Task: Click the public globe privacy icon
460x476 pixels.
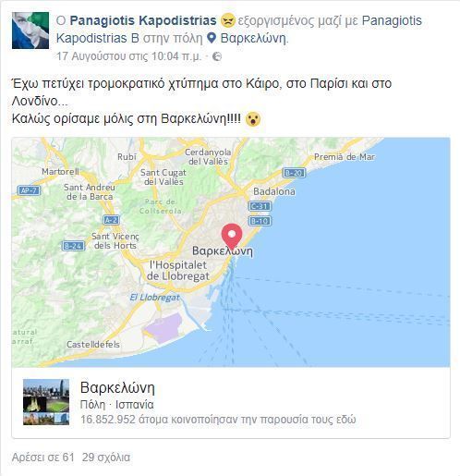Action: tap(217, 56)
